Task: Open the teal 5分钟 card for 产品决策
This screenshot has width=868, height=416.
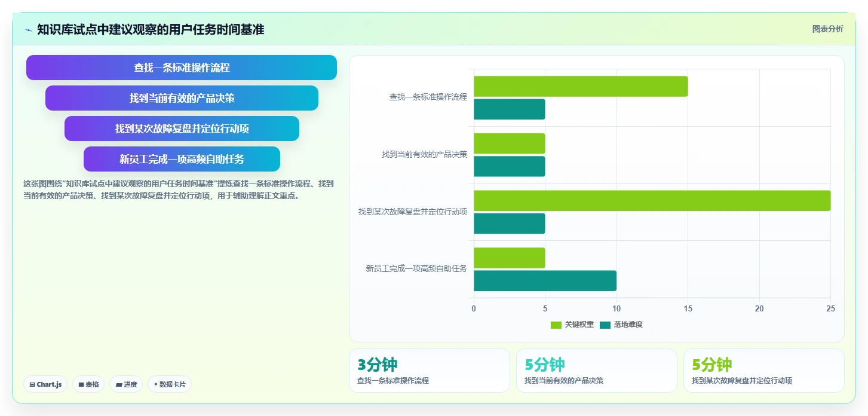Action: [597, 371]
